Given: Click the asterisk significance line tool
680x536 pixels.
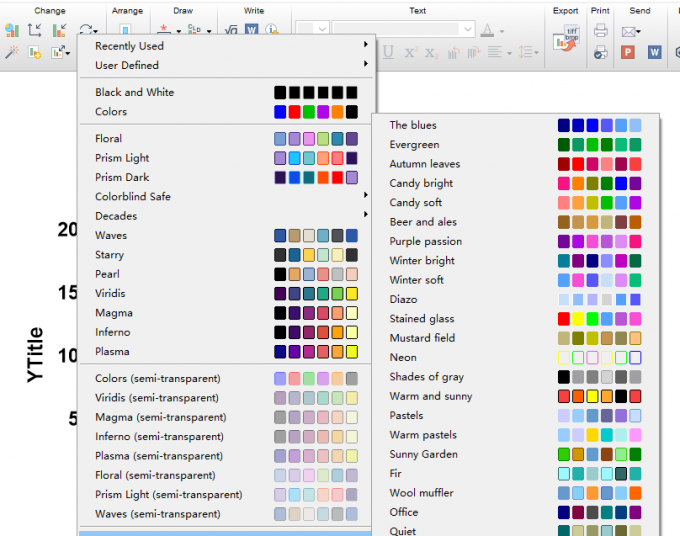Looking at the screenshot, I should tap(164, 29).
